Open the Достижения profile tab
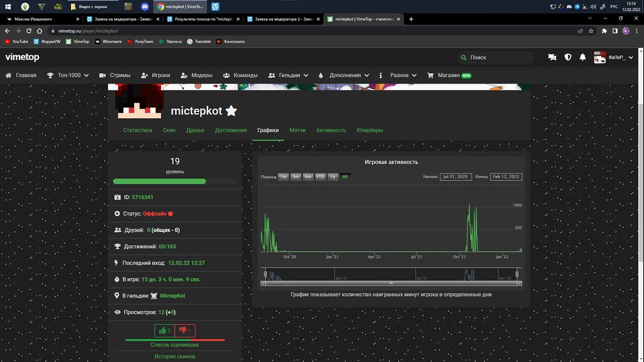The height and width of the screenshot is (362, 644). [230, 130]
